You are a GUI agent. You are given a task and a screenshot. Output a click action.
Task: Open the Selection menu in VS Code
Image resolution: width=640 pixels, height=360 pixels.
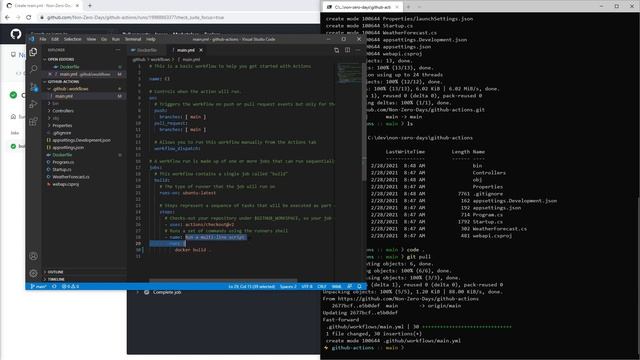click(73, 39)
